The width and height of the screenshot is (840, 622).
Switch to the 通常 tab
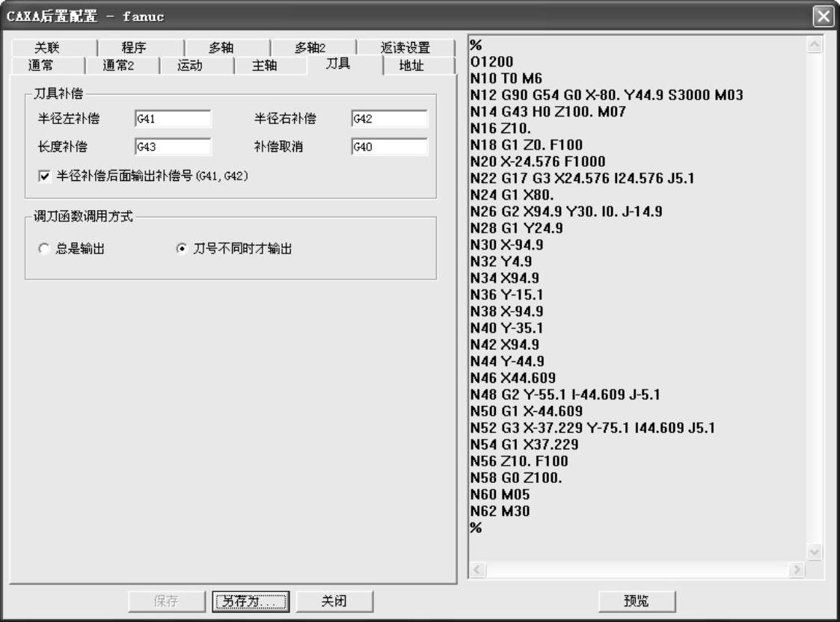[40, 66]
